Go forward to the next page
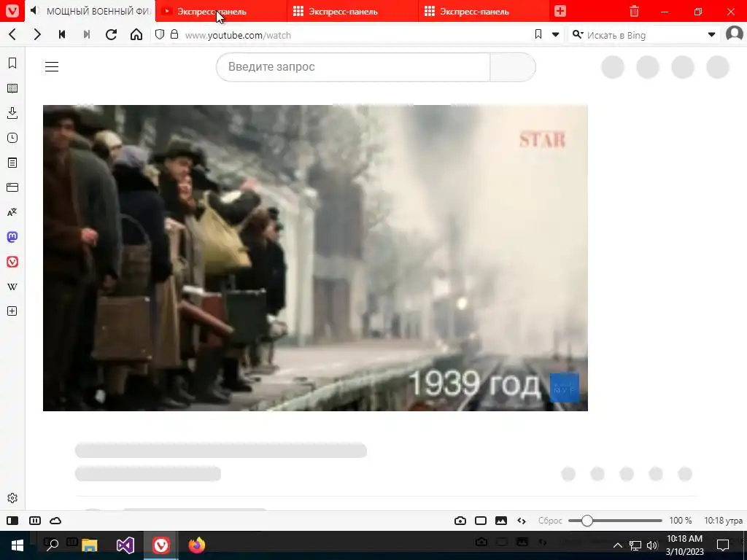This screenshot has width=747, height=560. pyautogui.click(x=37, y=34)
